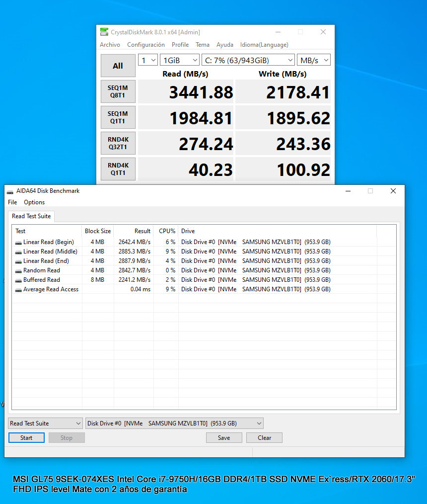Click the Block Size column header
The width and height of the screenshot is (427, 504).
point(98,231)
